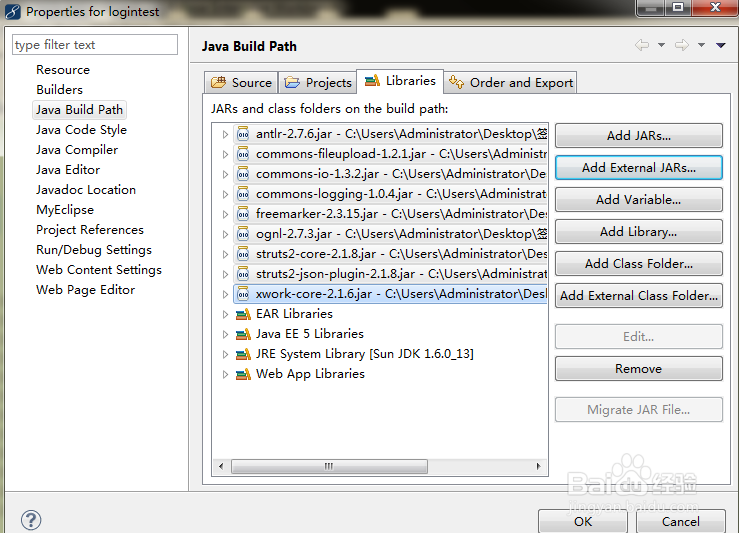This screenshot has height=533, width=739.
Task: Expand the xwork-core-2.1.6.jar entry
Action: [x=225, y=295]
